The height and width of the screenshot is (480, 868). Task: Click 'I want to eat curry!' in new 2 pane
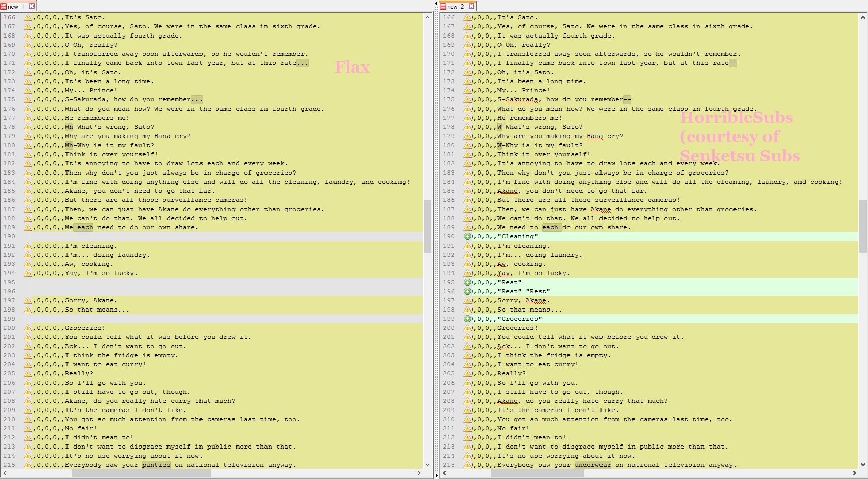coord(538,364)
